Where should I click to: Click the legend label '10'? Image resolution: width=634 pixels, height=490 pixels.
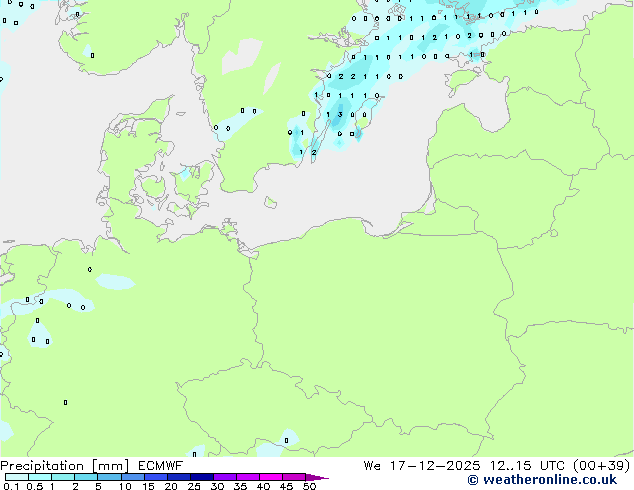[125, 486]
